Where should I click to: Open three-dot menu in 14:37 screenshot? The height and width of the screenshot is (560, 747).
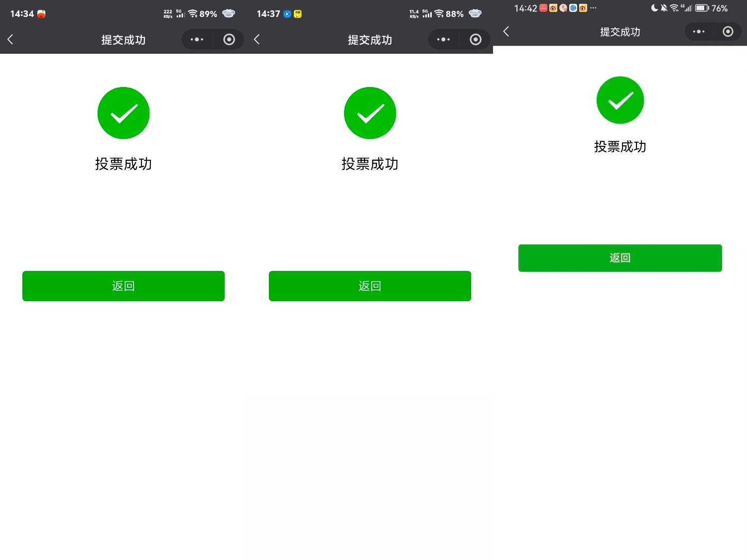(443, 39)
